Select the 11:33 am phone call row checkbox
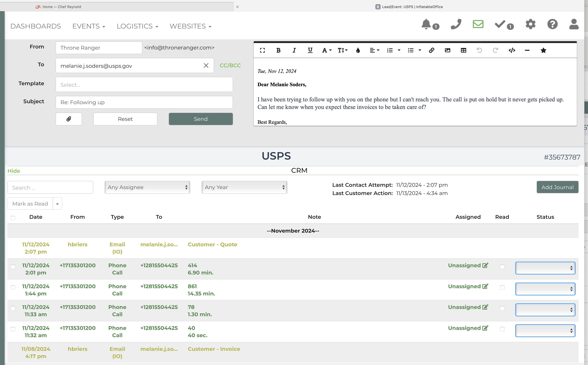The width and height of the screenshot is (588, 365). [13, 308]
